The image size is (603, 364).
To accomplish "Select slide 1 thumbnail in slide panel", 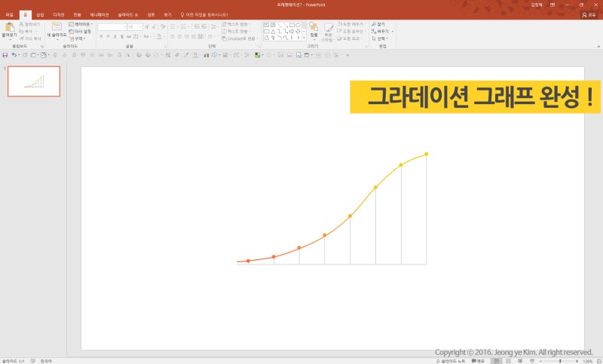I will 34,81.
